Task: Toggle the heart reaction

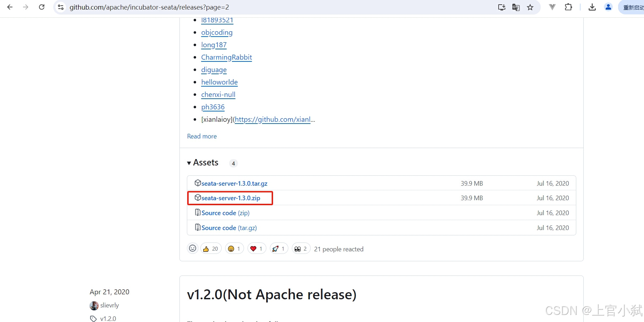Action: (257, 249)
